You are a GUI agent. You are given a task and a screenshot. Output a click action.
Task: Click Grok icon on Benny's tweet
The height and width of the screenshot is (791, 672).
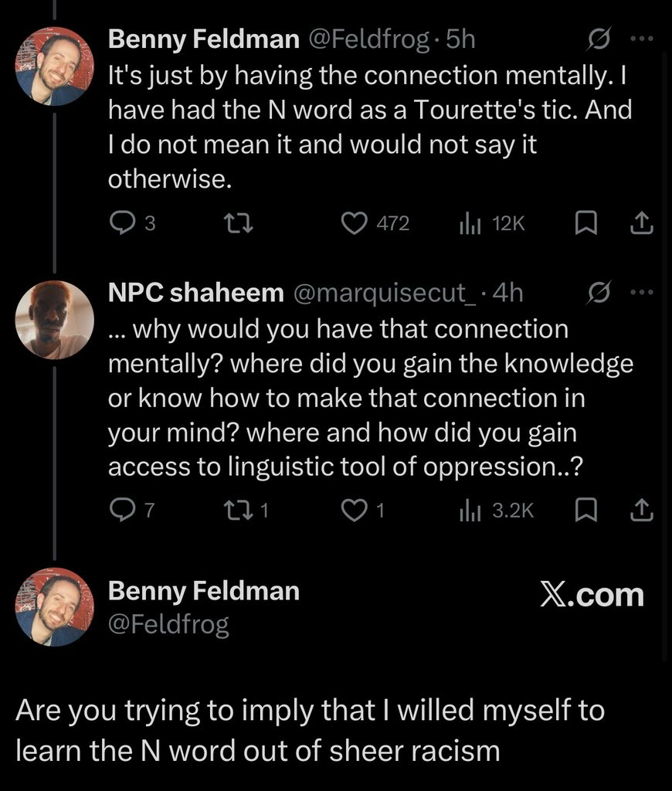[x=599, y=37]
